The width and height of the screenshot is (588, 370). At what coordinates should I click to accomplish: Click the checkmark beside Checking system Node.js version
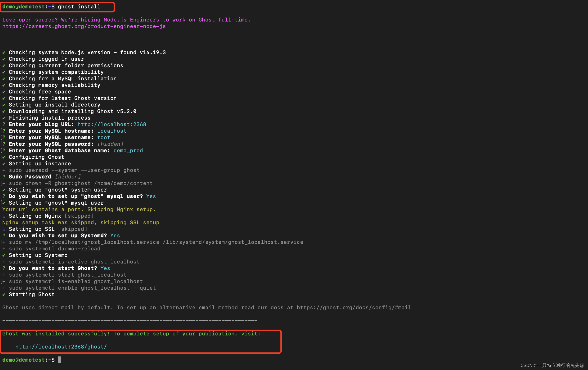4,53
